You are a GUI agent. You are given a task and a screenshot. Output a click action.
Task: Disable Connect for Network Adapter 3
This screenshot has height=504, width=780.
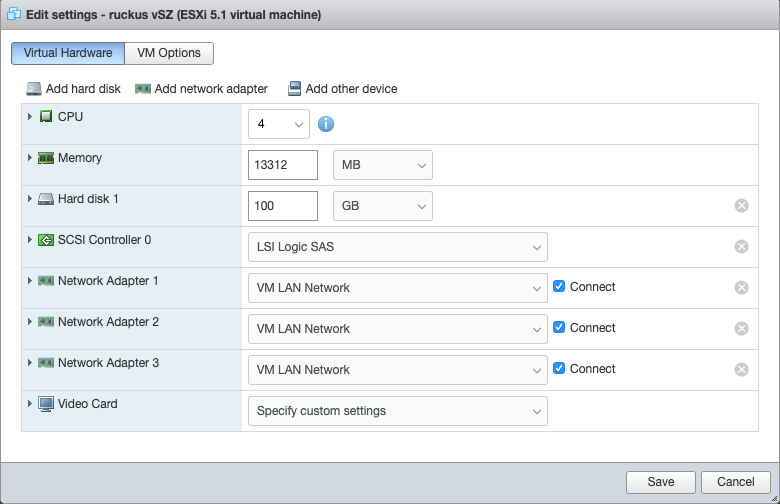click(560, 369)
